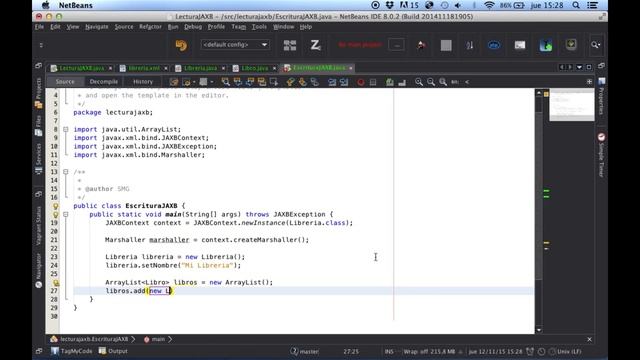Open the Simple Timer side panel
Screen dimensions: 640x360
pyautogui.click(x=601, y=155)
